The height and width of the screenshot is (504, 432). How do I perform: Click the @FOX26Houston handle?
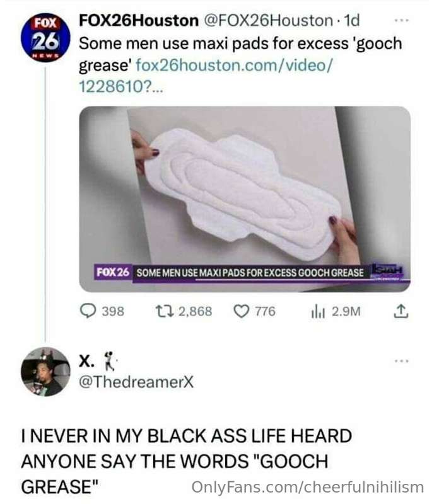pyautogui.click(x=267, y=21)
